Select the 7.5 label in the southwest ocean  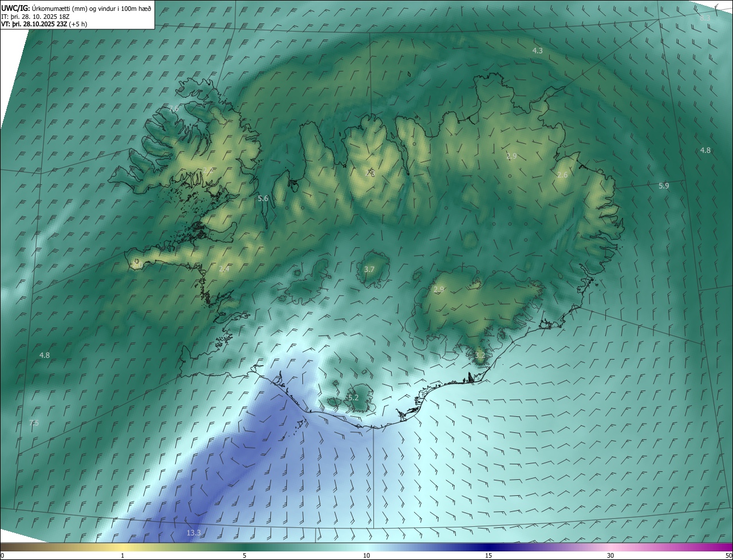pyautogui.click(x=34, y=423)
